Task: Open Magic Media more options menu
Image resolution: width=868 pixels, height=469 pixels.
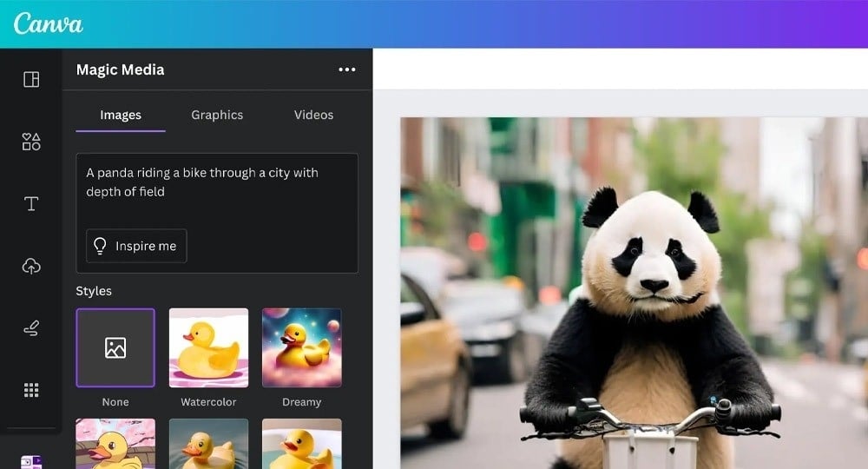Action: tap(347, 69)
